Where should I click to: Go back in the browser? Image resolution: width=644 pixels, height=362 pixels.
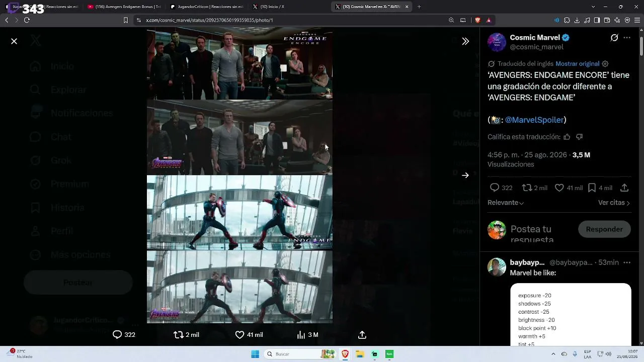pos(7,20)
